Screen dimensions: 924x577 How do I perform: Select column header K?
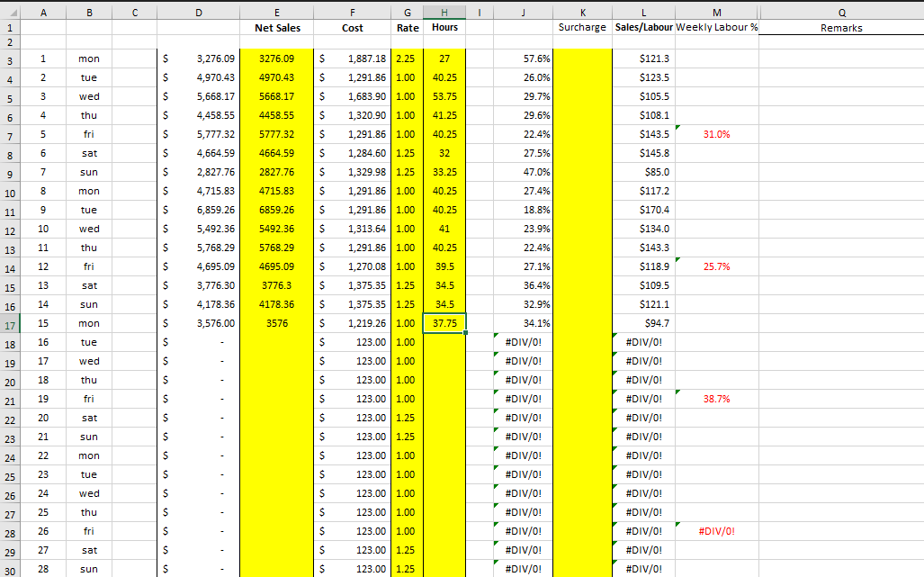(x=582, y=13)
